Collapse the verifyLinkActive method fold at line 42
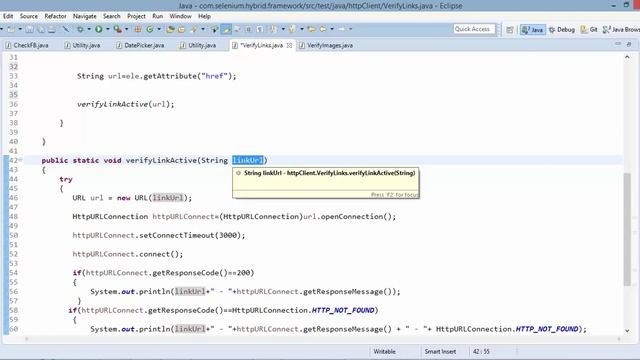This screenshot has height=360, width=640. tap(20, 160)
